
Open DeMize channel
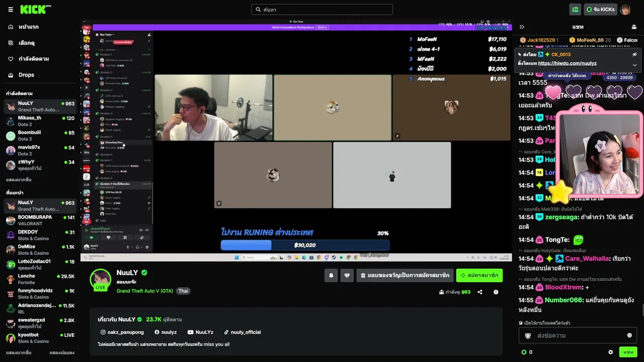40,249
